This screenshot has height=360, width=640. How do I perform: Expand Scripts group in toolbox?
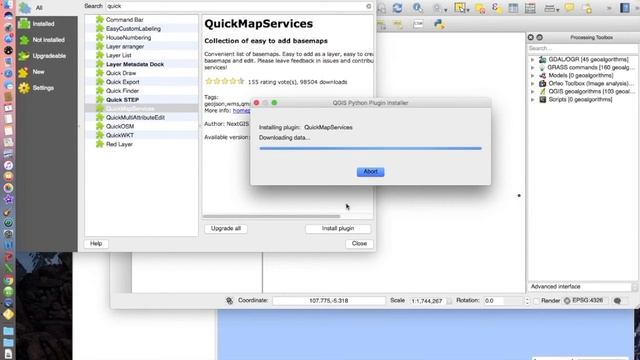pyautogui.click(x=532, y=100)
